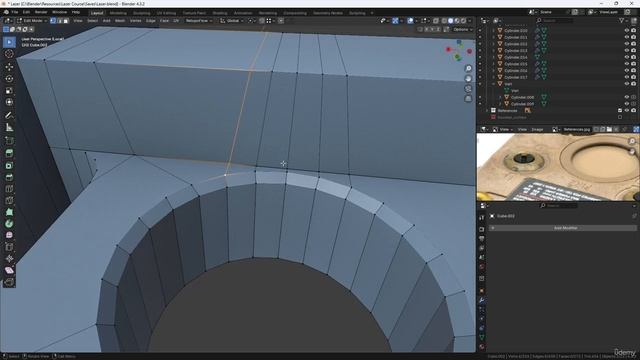Expand Cylinder.008 in the outliner

click(500, 97)
